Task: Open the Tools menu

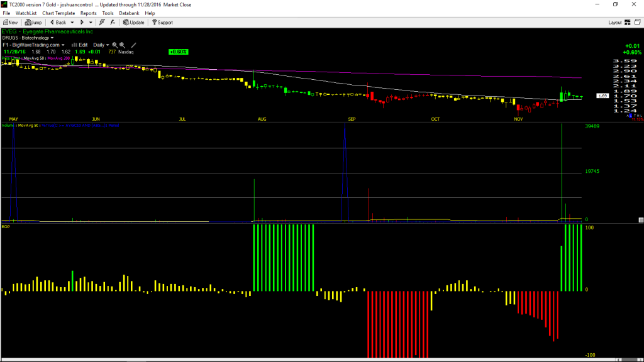Action: 108,13
